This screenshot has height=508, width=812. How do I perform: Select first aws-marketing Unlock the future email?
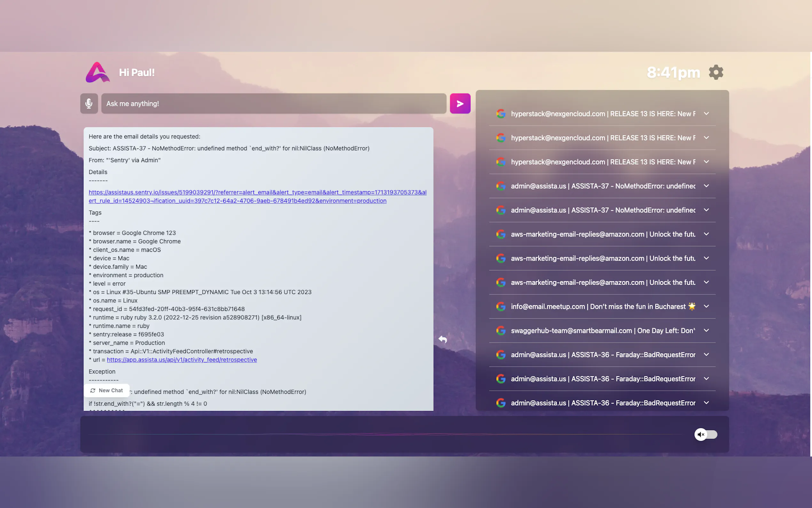click(x=603, y=234)
